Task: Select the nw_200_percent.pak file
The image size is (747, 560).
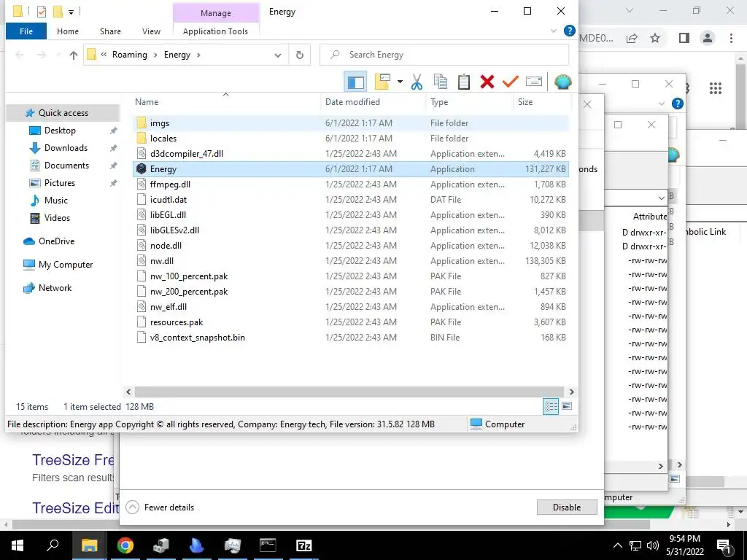Action: coord(351,292)
